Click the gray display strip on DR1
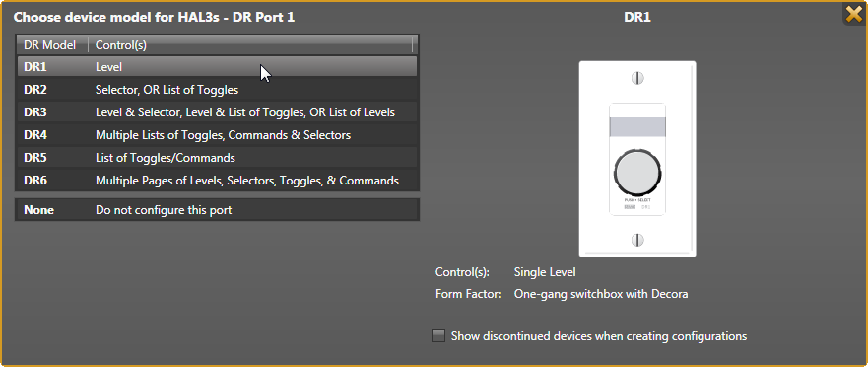 (637, 127)
